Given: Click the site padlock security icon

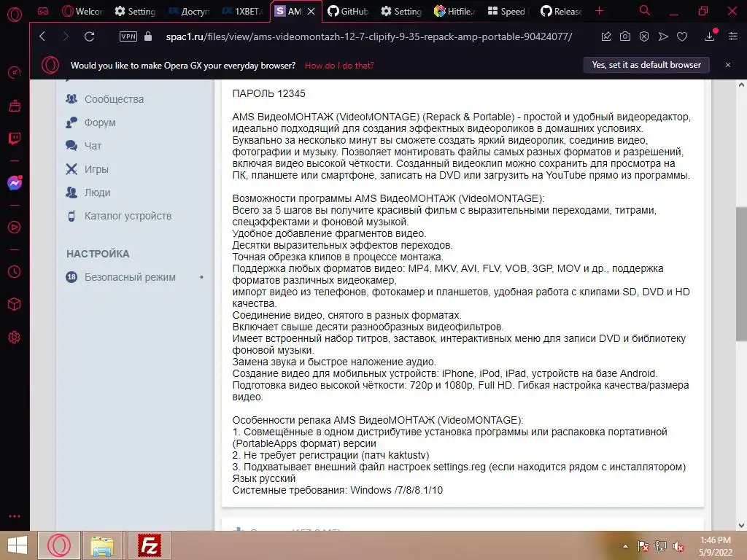Looking at the screenshot, I should pos(148,36).
